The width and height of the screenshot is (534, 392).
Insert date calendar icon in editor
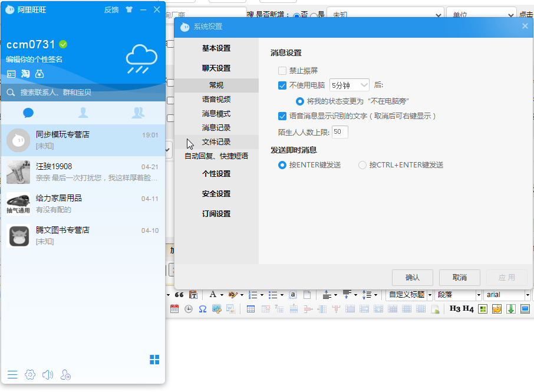tap(174, 309)
